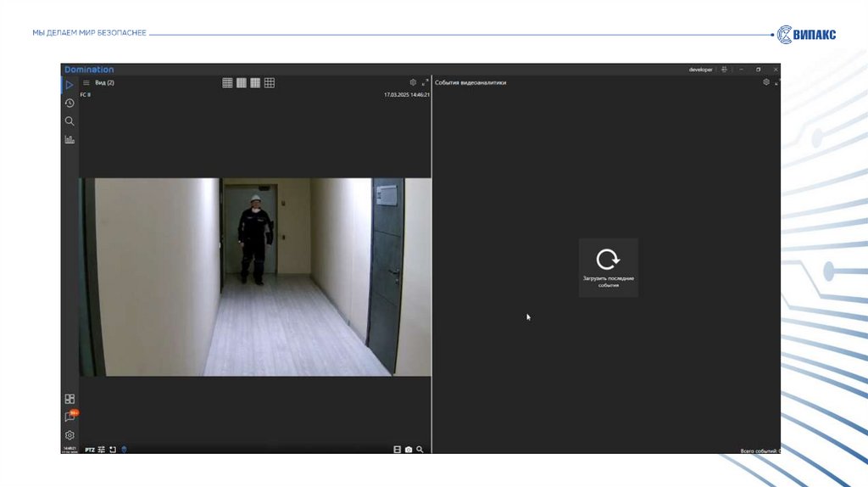Select the third grid layout icon
This screenshot has width=868, height=487.
click(x=255, y=82)
